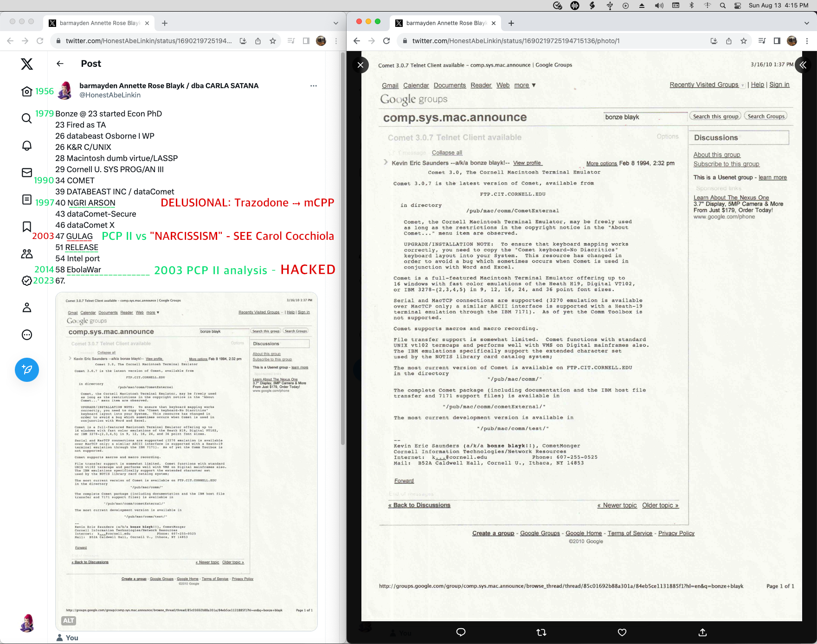Viewport: 817px width, 644px height.
Task: Click the reply icon under the photo
Action: (x=461, y=632)
